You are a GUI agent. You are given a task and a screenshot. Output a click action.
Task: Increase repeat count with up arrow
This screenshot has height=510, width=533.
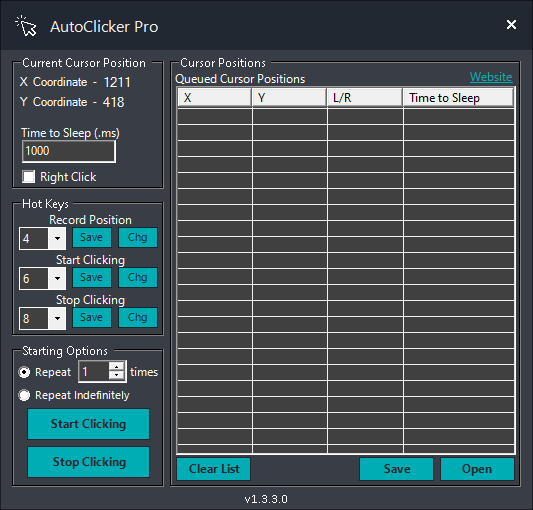tap(117, 367)
